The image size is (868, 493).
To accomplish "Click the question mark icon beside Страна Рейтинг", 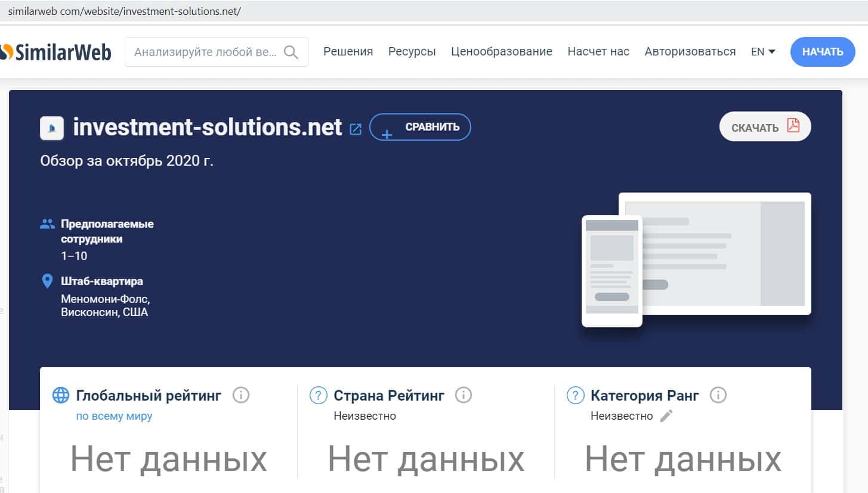I will pyautogui.click(x=319, y=395).
